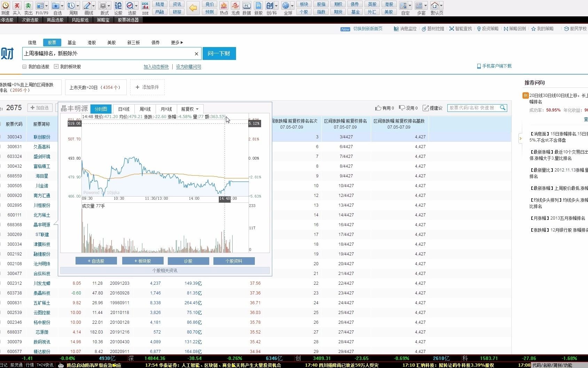Open 个股相关资讯 bar in popup
The width and height of the screenshot is (588, 368).
pos(165,270)
